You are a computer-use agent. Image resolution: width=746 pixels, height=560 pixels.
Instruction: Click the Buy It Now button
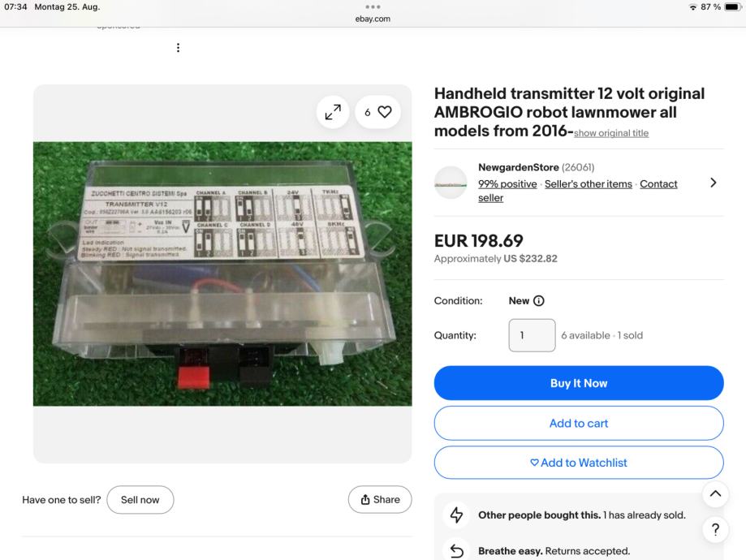579,383
